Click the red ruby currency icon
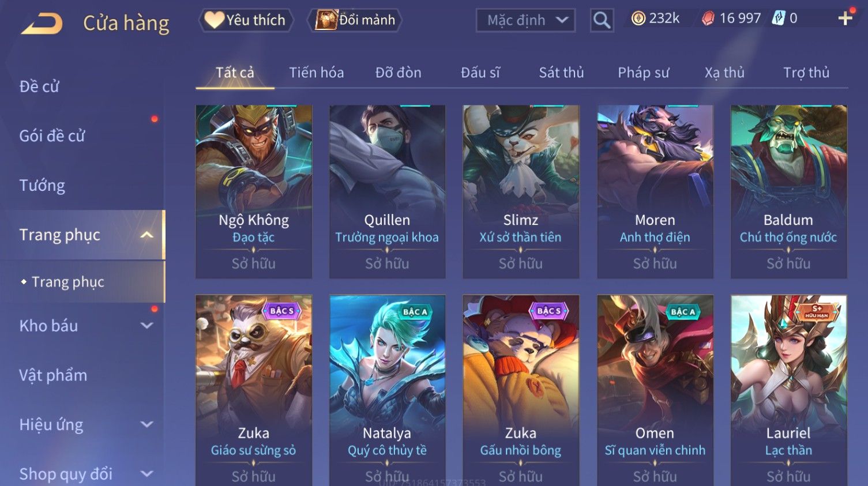868x486 pixels. coord(708,18)
